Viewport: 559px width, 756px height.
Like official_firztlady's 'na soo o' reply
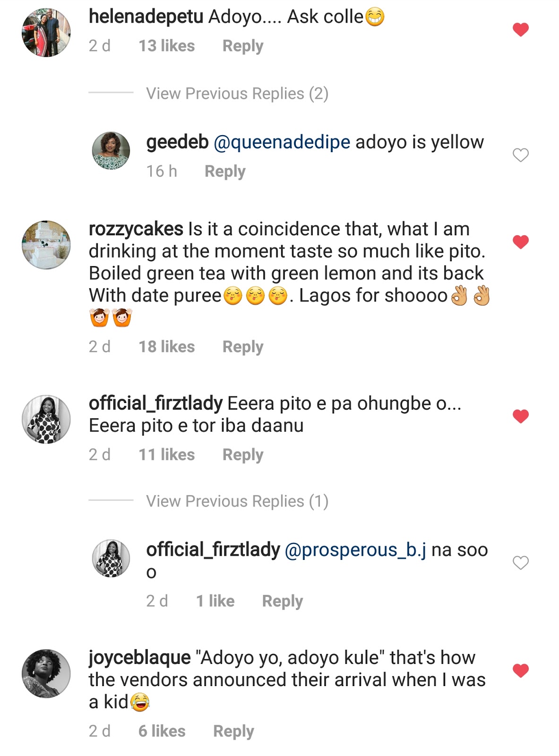520,563
